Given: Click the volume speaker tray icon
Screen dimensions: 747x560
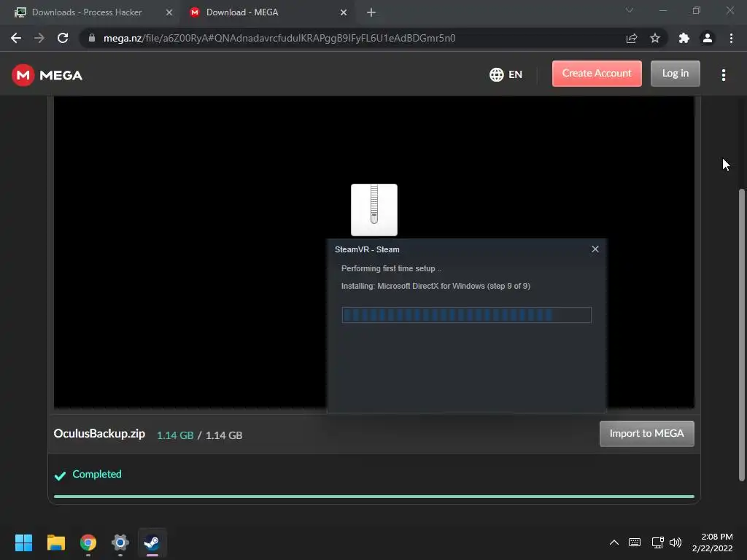Looking at the screenshot, I should coord(676,542).
